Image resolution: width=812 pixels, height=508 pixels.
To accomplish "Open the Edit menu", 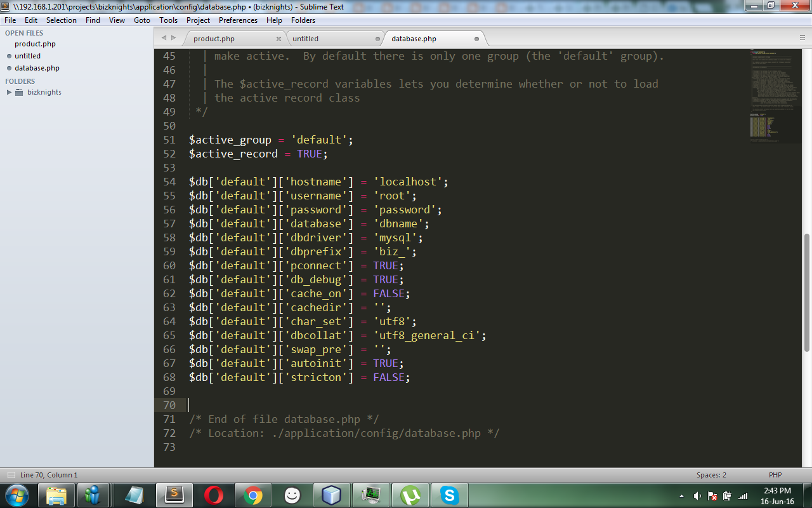I will [31, 20].
